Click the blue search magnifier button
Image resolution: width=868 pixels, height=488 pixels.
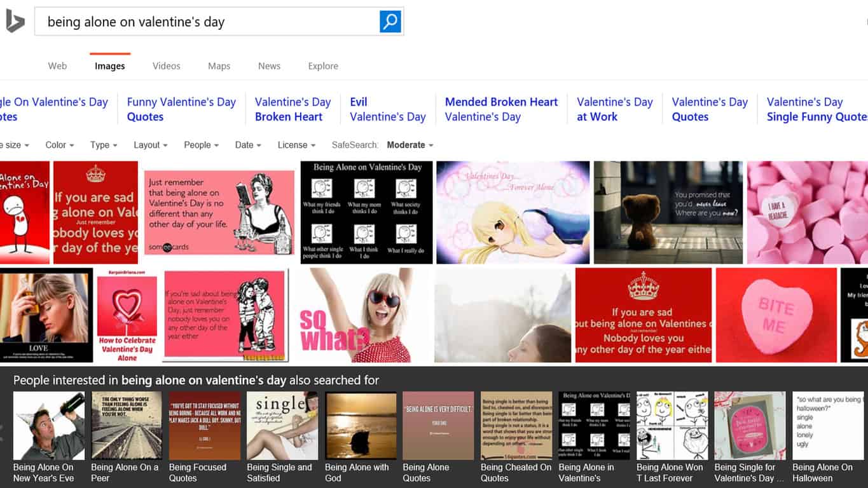pyautogui.click(x=390, y=22)
